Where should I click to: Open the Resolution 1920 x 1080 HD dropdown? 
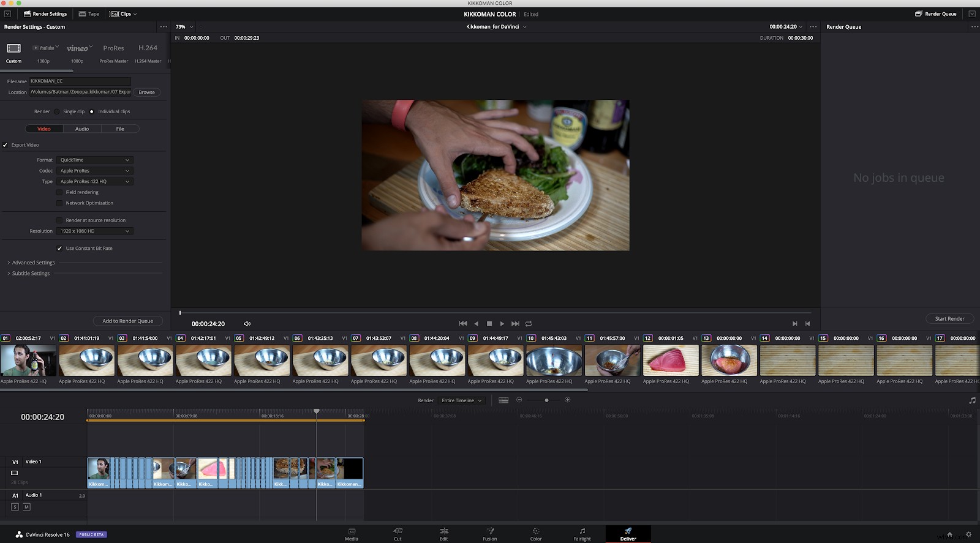[x=95, y=231]
